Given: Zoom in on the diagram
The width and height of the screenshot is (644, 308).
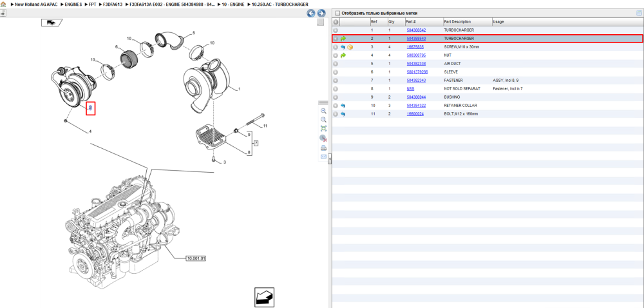Looking at the screenshot, I should [323, 111].
